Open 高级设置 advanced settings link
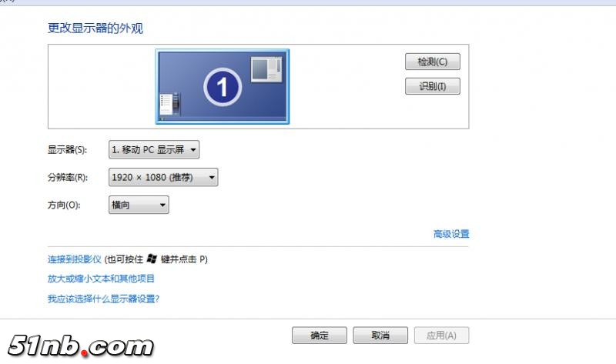The width and height of the screenshot is (616, 364). [x=451, y=234]
